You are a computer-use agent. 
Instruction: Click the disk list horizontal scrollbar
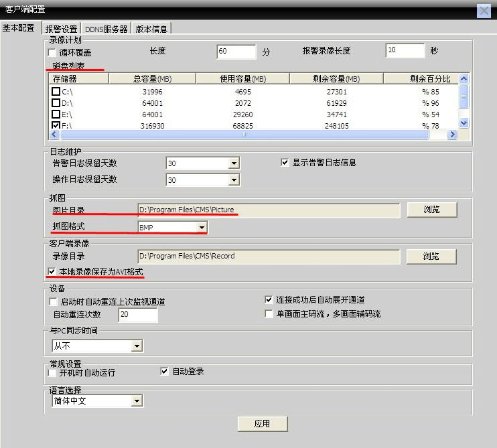pos(244,135)
